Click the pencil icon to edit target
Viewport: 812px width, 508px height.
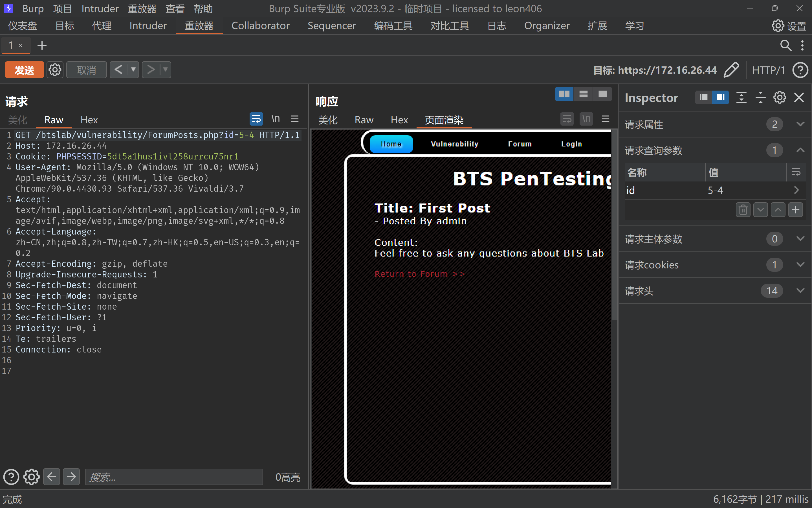(x=731, y=70)
